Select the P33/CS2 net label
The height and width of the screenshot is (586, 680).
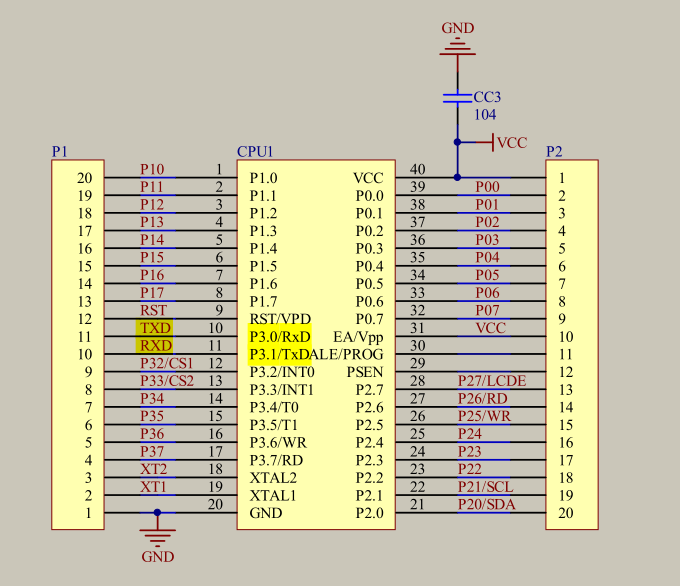tap(167, 381)
